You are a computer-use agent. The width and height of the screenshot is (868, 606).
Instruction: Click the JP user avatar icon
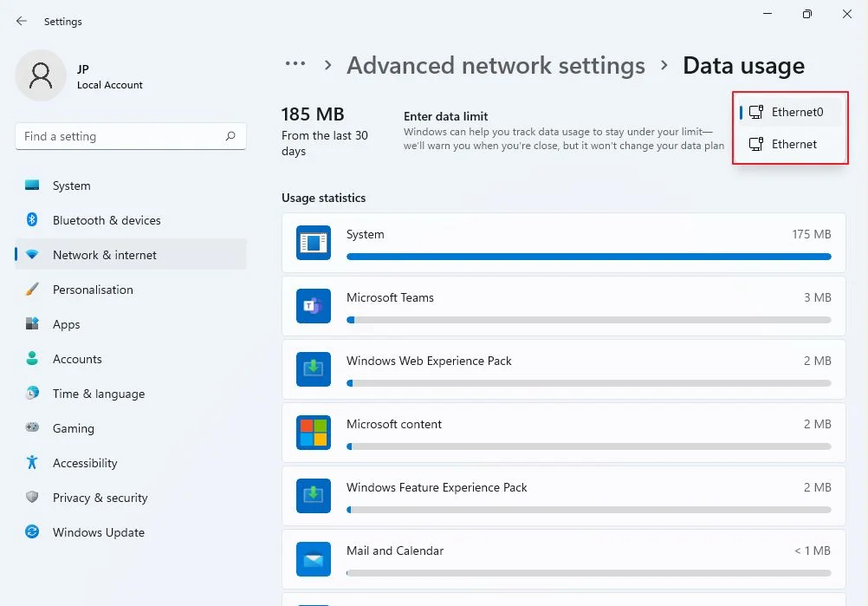(41, 75)
